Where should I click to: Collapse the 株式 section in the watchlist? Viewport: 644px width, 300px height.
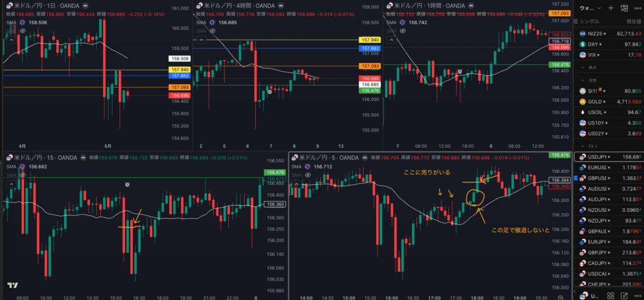point(582,67)
